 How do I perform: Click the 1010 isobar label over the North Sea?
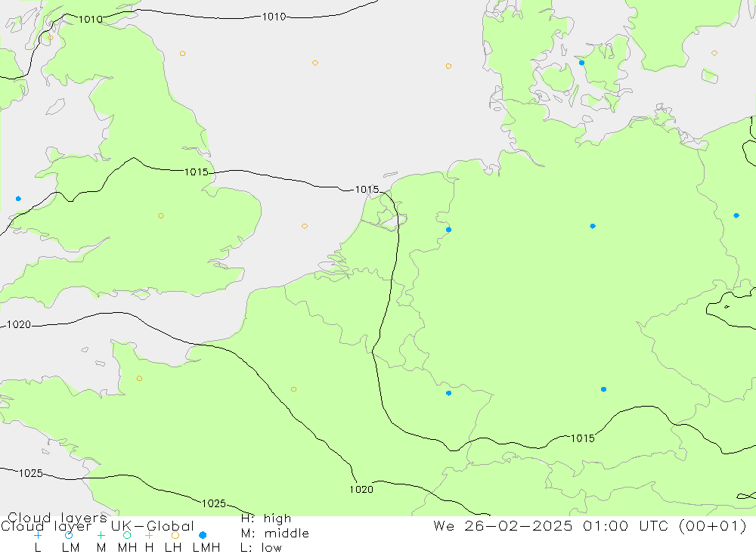point(274,17)
